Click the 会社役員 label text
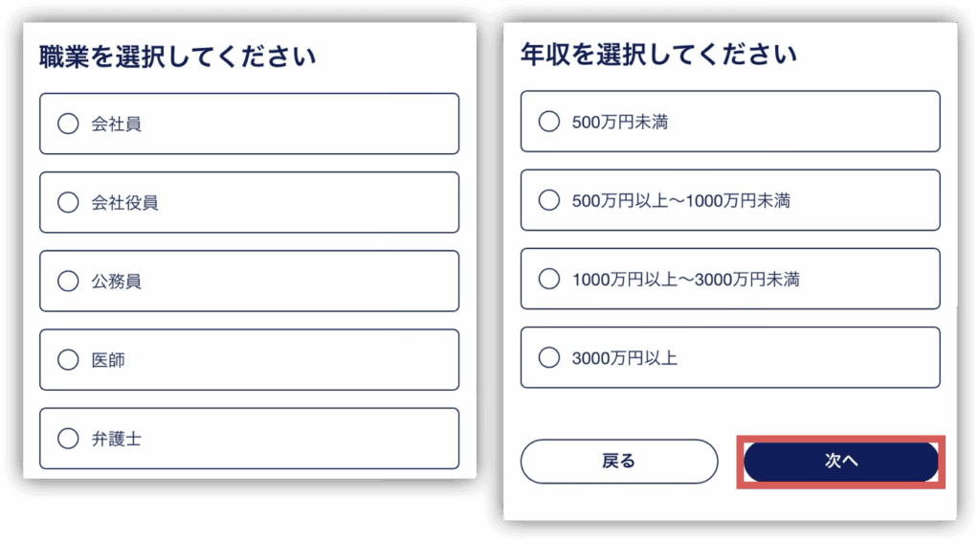980x543 pixels. coord(124,202)
